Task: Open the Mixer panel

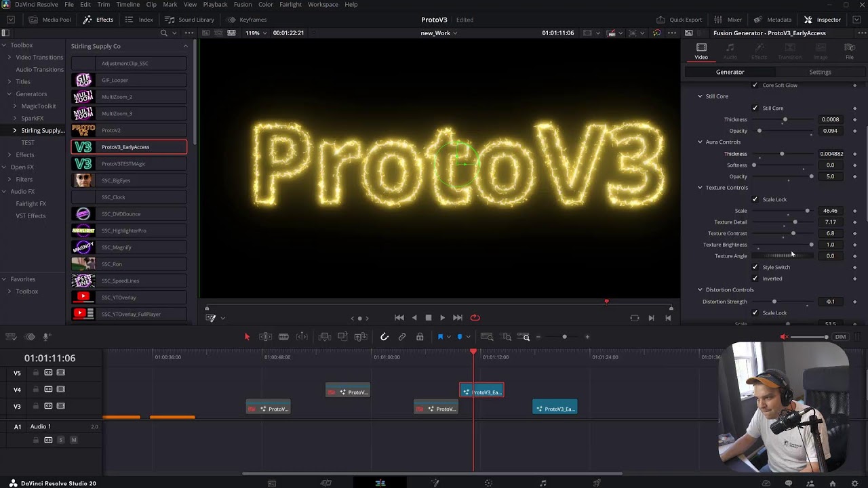Action: [x=728, y=20]
